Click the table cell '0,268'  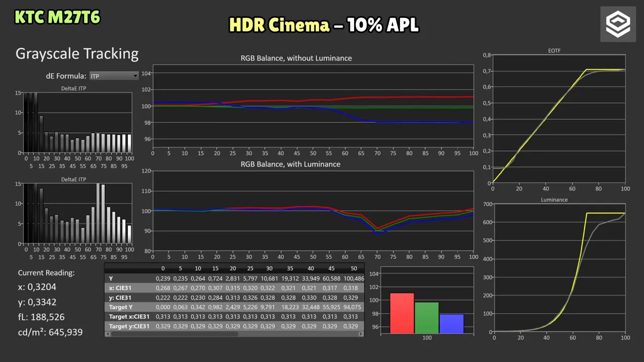click(163, 288)
